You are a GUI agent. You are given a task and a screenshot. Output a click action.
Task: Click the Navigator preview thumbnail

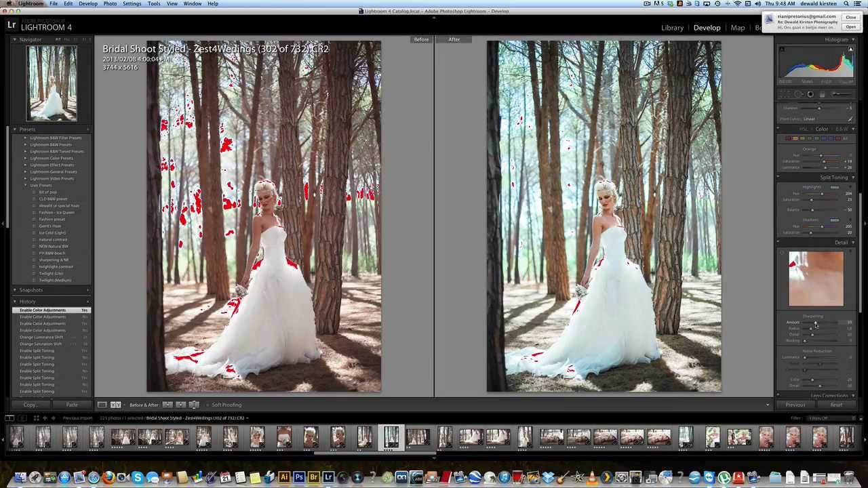tap(52, 83)
